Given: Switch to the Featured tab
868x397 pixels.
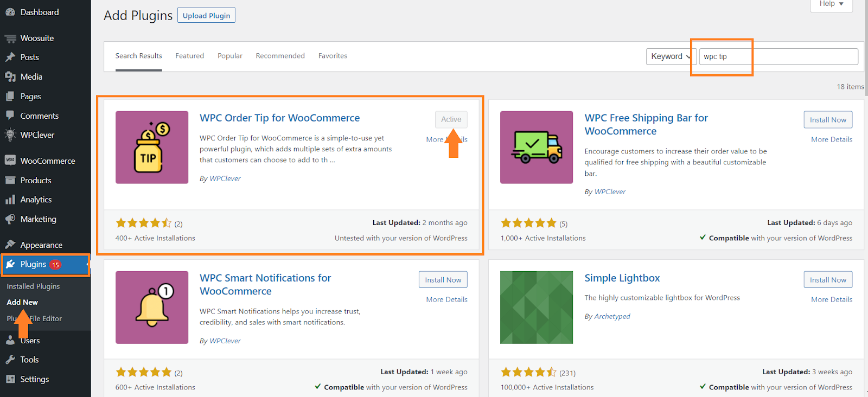Looking at the screenshot, I should pos(189,56).
